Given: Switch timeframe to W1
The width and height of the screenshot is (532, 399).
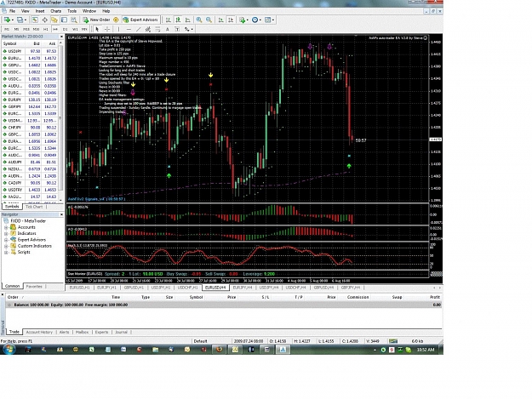Looking at the screenshot, I should (x=75, y=30).
